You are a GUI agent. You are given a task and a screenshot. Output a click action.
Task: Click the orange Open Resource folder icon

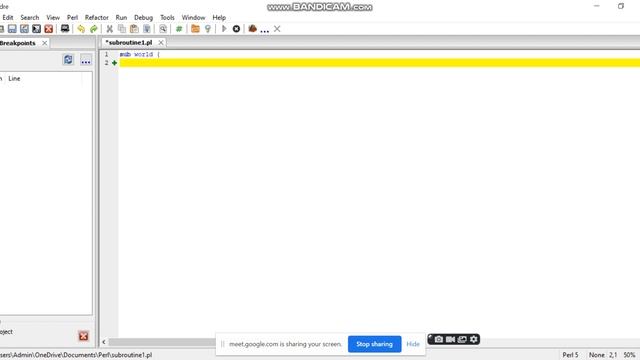[195, 29]
